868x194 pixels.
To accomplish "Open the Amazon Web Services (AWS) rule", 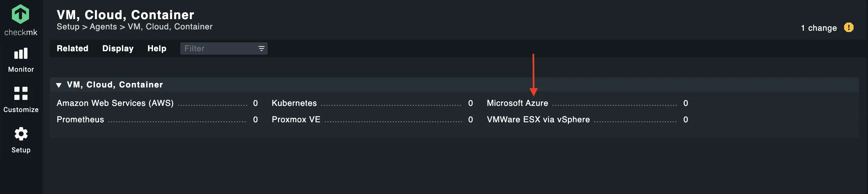I will (115, 103).
